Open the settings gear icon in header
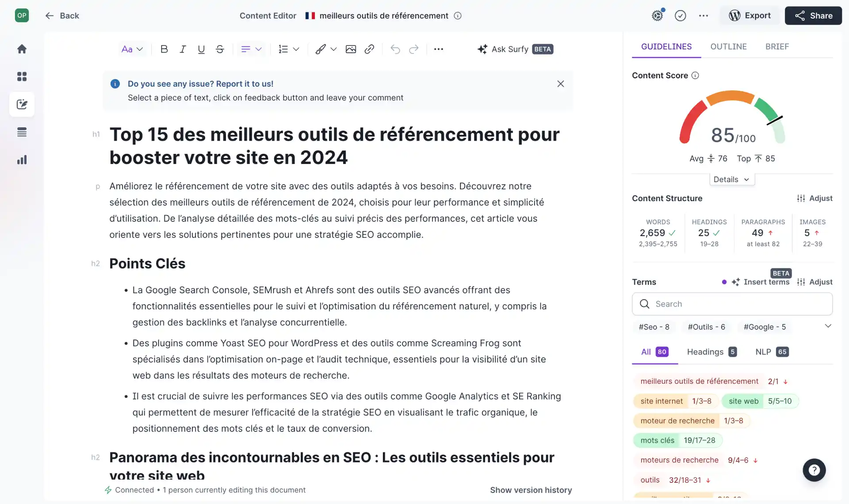The image size is (849, 504). (658, 15)
